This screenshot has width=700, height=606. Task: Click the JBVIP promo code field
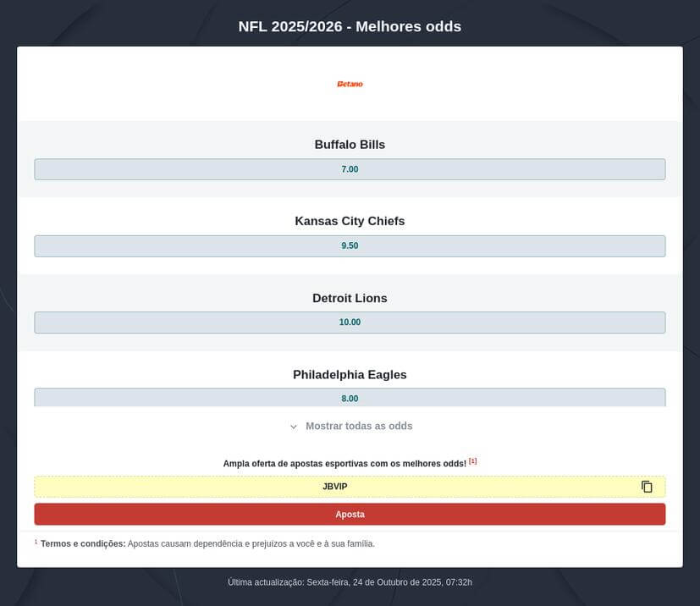(335, 487)
